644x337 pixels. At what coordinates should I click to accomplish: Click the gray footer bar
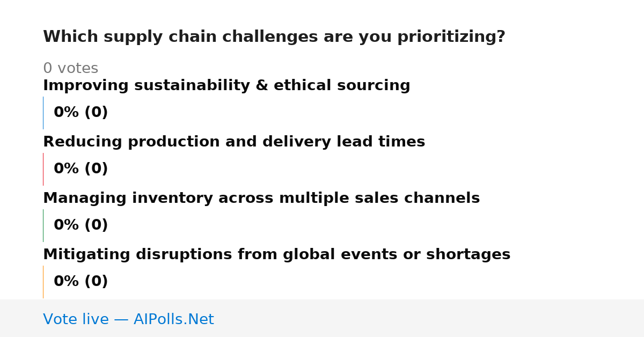pyautogui.click(x=322, y=318)
